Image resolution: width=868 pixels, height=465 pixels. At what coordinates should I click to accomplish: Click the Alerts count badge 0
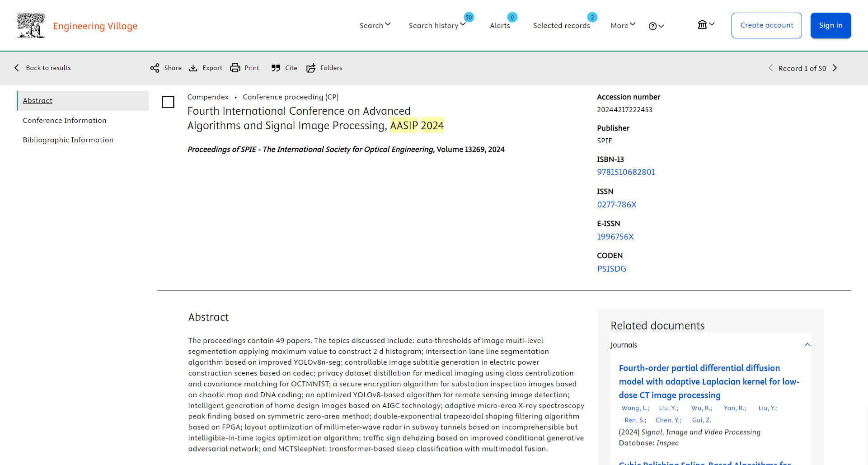coord(512,17)
